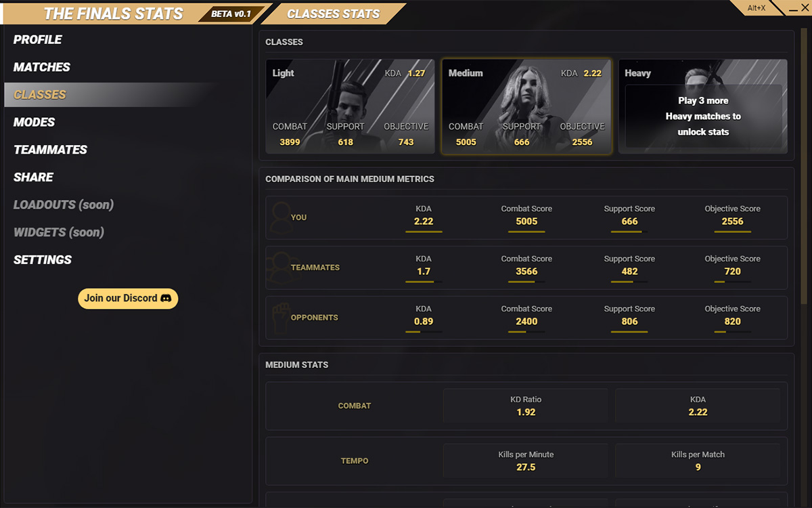Click YOU Objective Score 2556
Screen dimensions: 812x508
pyautogui.click(x=732, y=221)
